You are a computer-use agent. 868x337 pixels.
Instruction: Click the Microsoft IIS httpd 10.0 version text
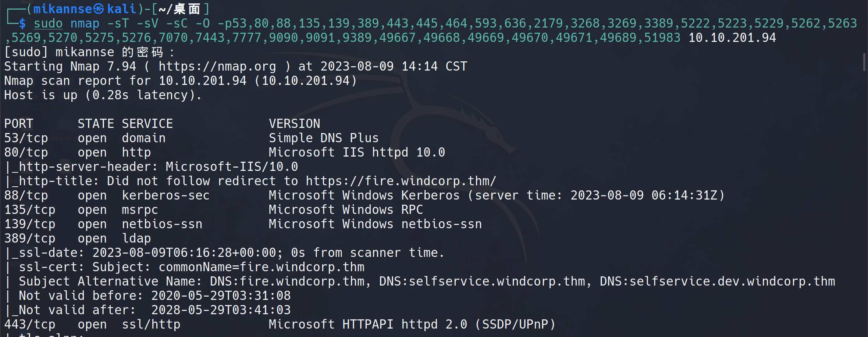[357, 153]
